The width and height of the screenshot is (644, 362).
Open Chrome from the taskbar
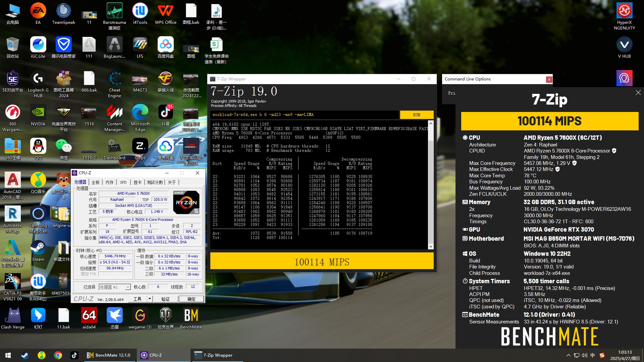(58, 355)
